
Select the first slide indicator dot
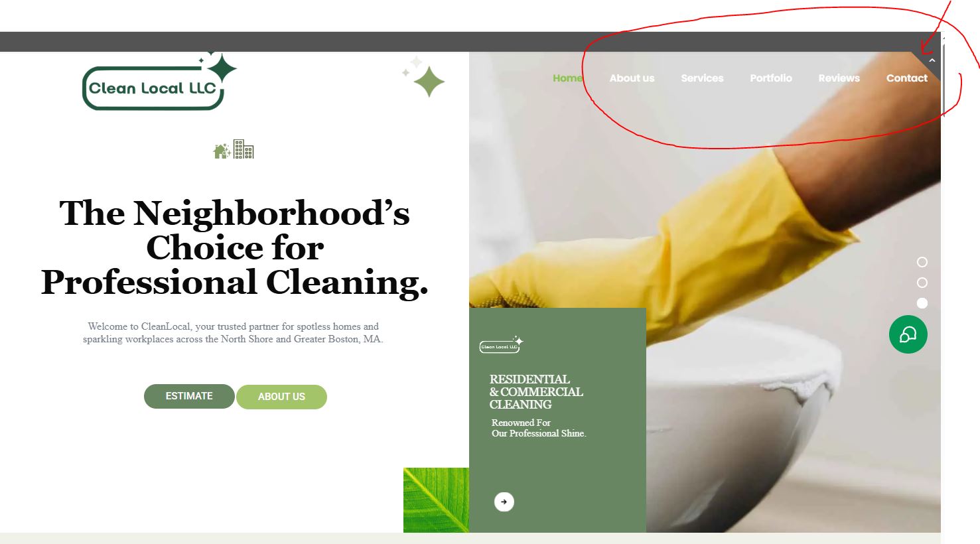coord(922,262)
